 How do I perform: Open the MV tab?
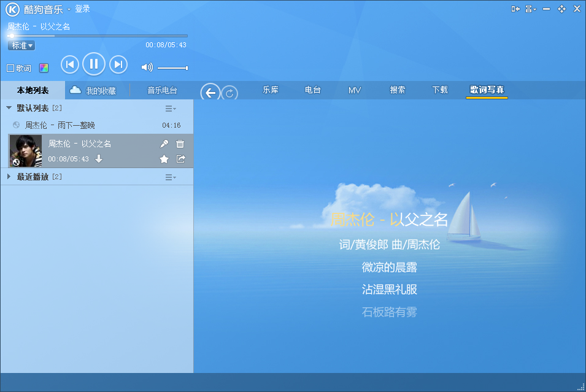point(355,90)
